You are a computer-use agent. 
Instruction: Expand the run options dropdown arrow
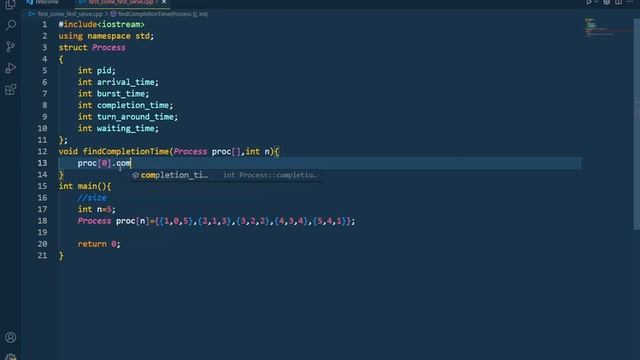[596, 2]
